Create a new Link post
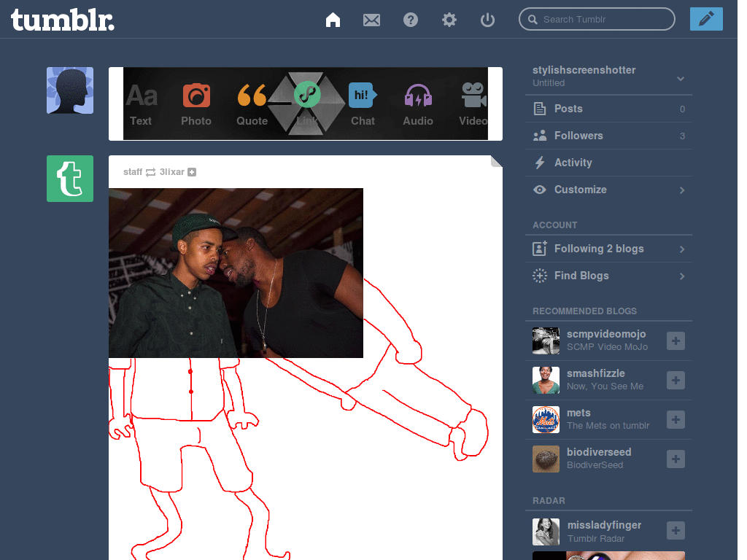Viewport: 747px width, 560px height. tap(307, 104)
